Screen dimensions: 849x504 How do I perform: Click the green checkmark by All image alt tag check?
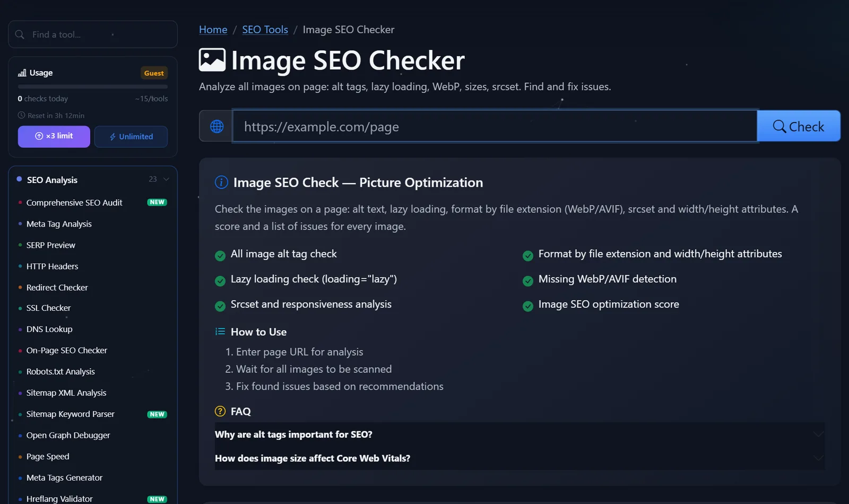pos(220,256)
